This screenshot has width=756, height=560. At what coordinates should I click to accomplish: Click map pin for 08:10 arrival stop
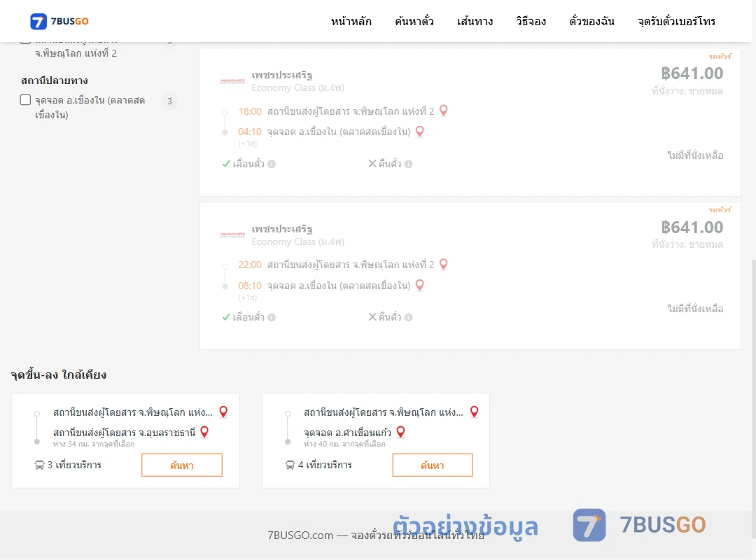tap(420, 285)
